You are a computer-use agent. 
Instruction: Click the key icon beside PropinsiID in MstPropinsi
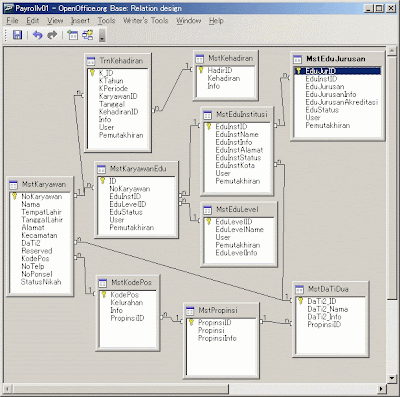tap(191, 322)
